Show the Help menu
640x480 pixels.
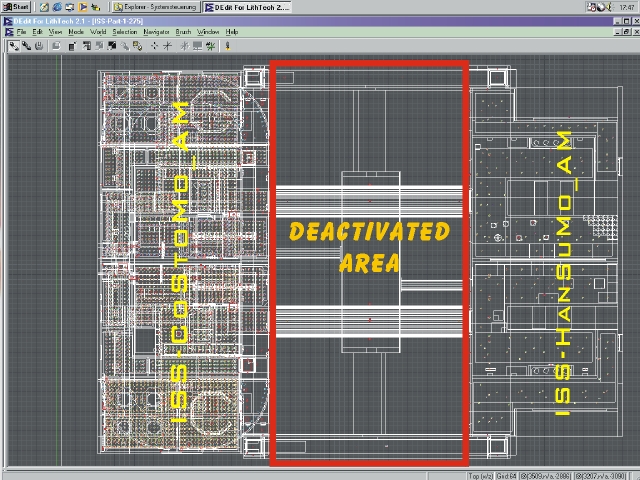pyautogui.click(x=232, y=32)
